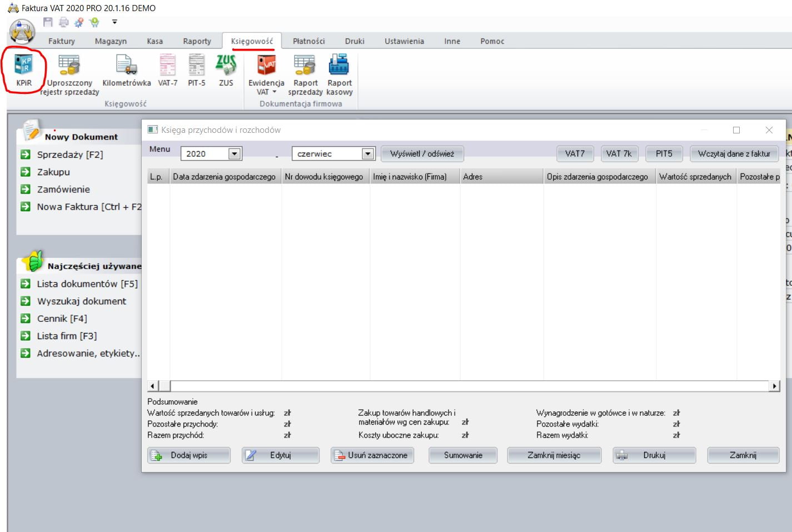Image resolution: width=792 pixels, height=532 pixels.
Task: Open Raport kasowy
Action: [x=340, y=72]
